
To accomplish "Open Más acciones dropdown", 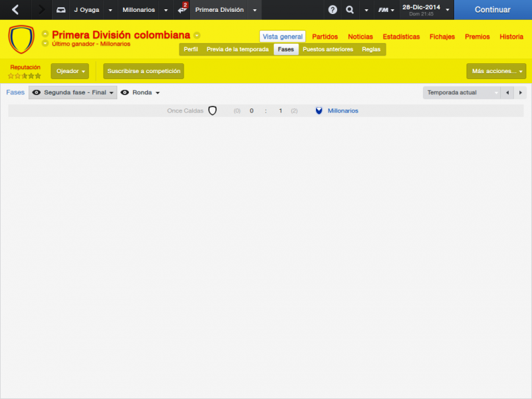I will coord(496,71).
